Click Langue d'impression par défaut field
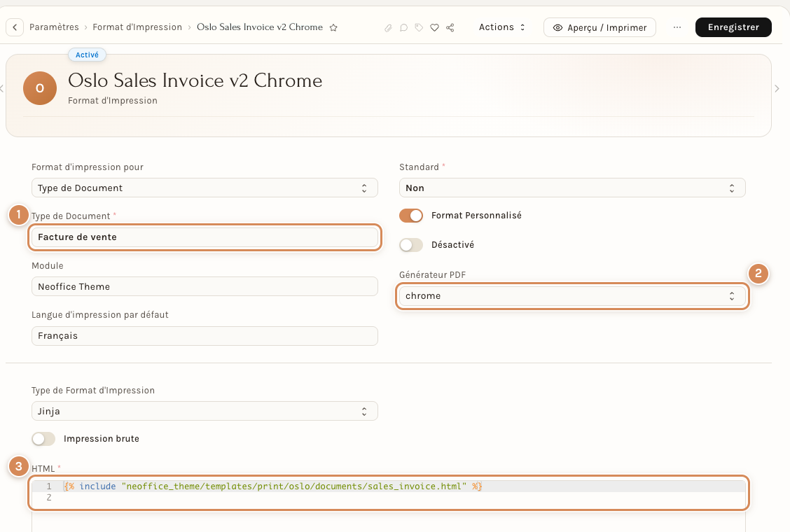Image resolution: width=790 pixels, height=532 pixels. [205, 336]
